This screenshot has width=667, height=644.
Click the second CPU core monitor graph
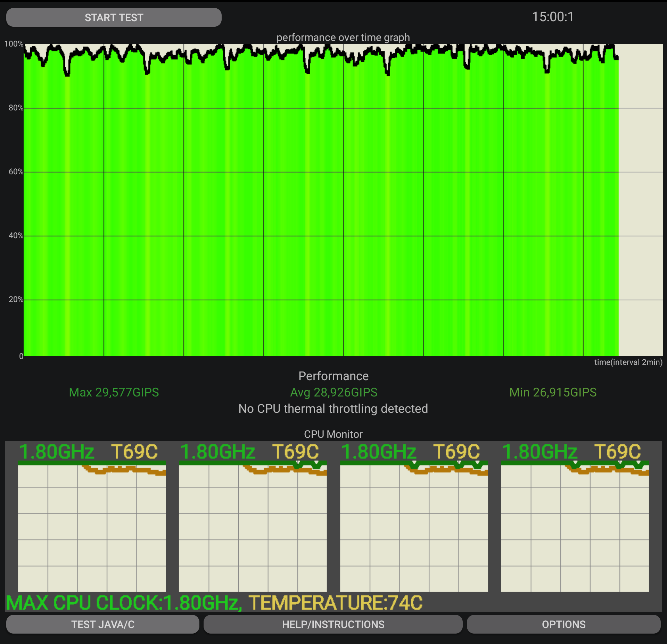coord(253,528)
